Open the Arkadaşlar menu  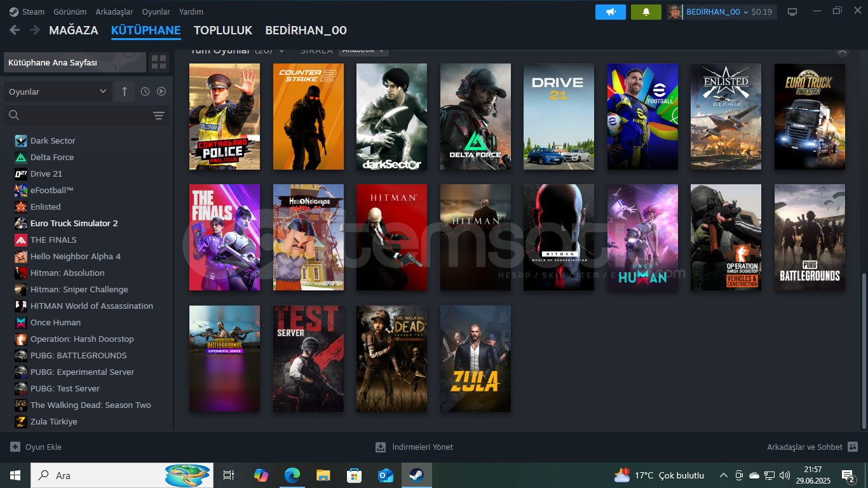tap(114, 11)
